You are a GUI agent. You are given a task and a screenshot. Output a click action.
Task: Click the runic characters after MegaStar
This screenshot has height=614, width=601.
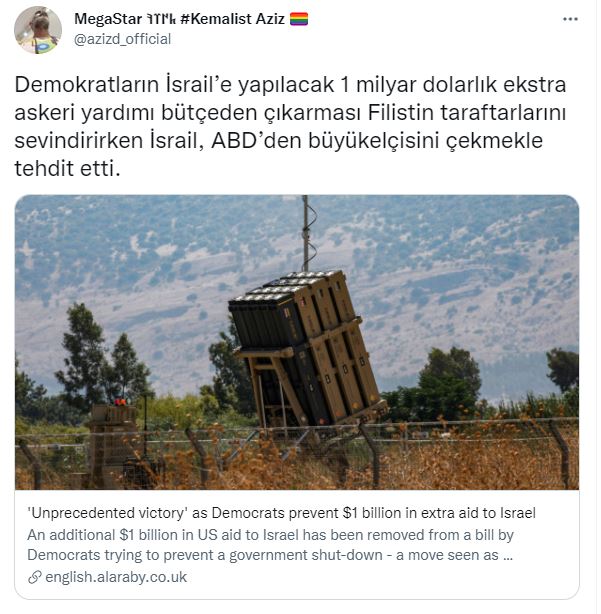162,19
